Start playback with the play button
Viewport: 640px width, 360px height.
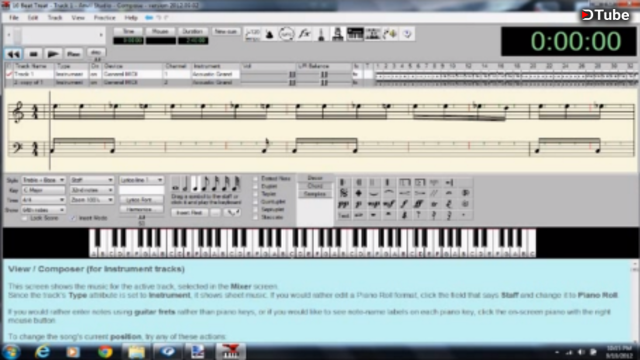coord(53,53)
